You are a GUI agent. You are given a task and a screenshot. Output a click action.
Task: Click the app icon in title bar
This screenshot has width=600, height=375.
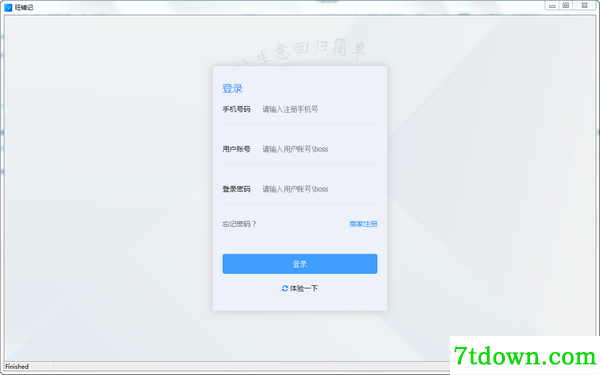pyautogui.click(x=8, y=7)
